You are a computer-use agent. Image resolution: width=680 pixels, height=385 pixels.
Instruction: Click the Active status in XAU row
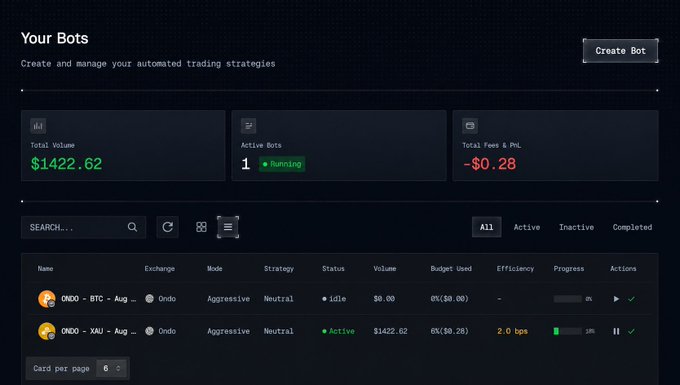coord(338,331)
